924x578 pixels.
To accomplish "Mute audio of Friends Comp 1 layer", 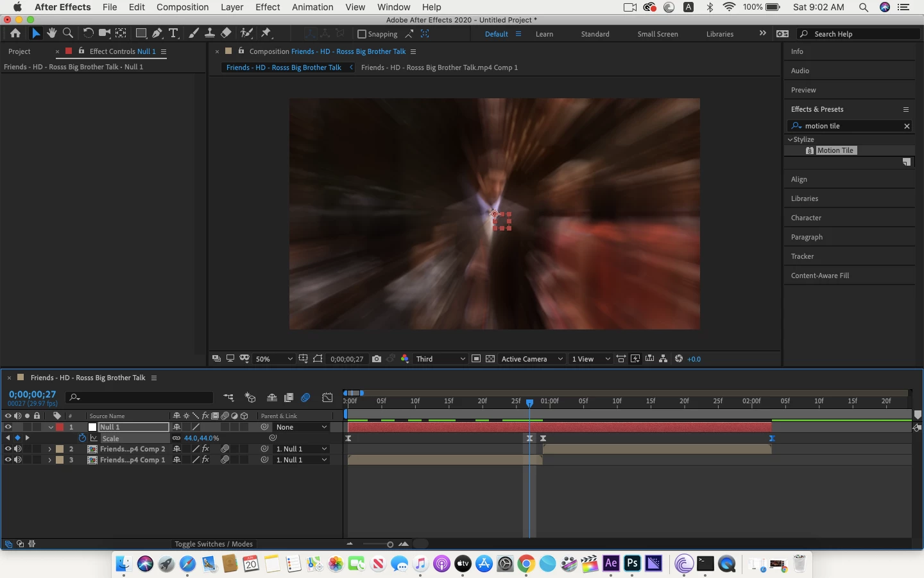I will (17, 460).
